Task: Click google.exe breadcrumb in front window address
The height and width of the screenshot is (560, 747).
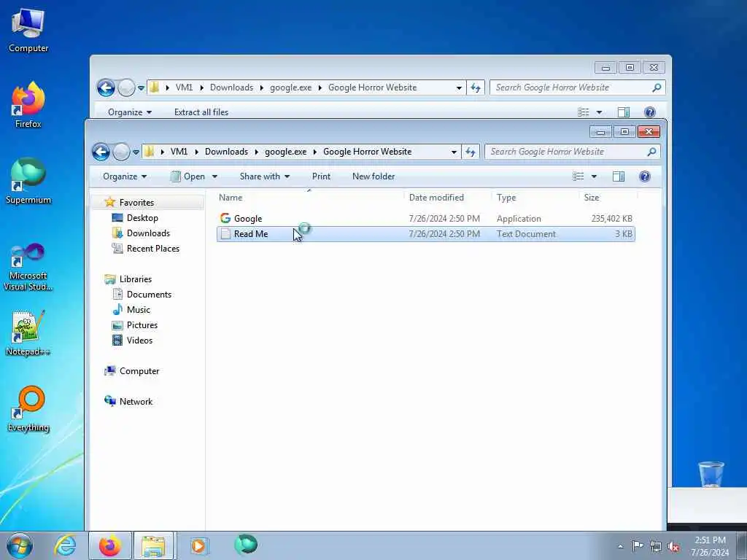Action: [285, 152]
